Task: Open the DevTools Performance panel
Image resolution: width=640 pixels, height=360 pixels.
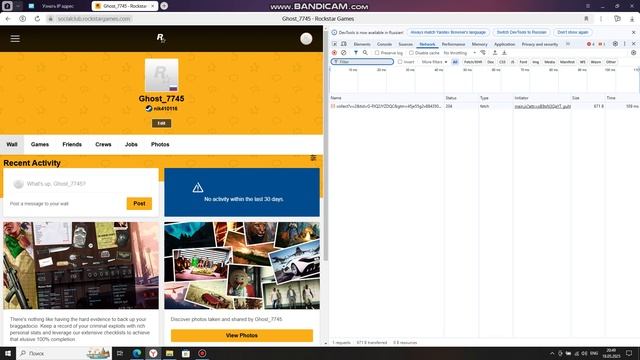Action: pos(453,44)
